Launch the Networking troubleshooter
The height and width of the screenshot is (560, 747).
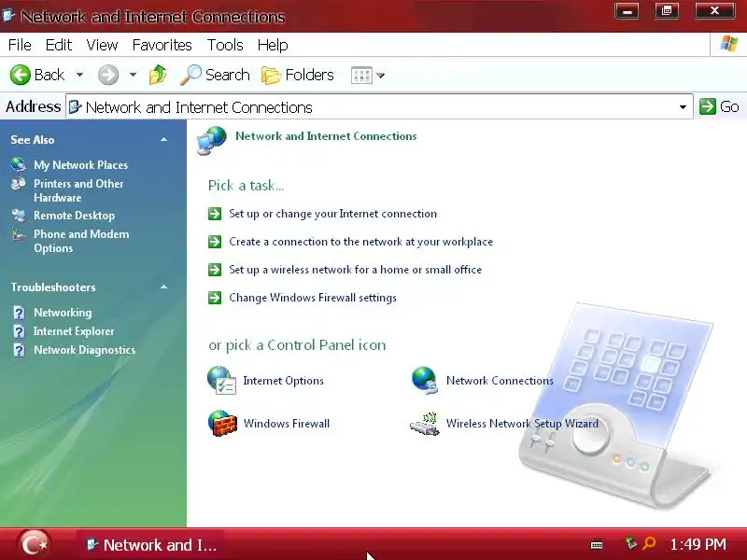click(x=63, y=313)
